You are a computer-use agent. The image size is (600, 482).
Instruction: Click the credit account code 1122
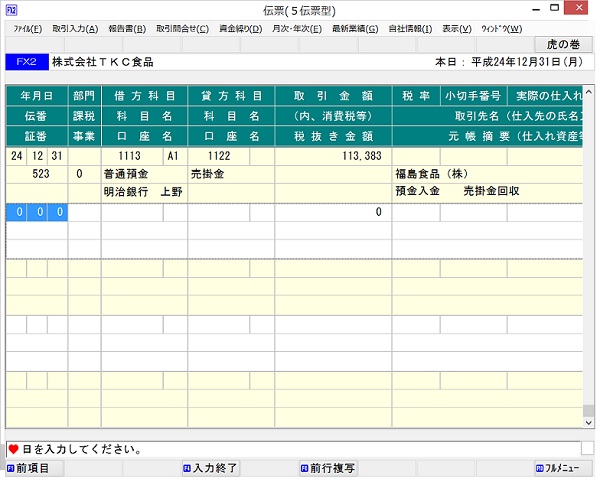(x=219, y=156)
